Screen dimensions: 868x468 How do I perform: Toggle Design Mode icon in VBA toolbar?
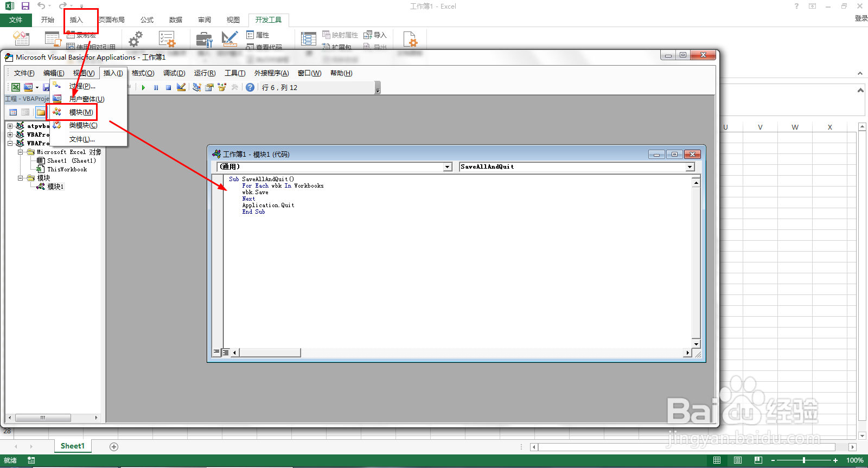[x=181, y=87]
